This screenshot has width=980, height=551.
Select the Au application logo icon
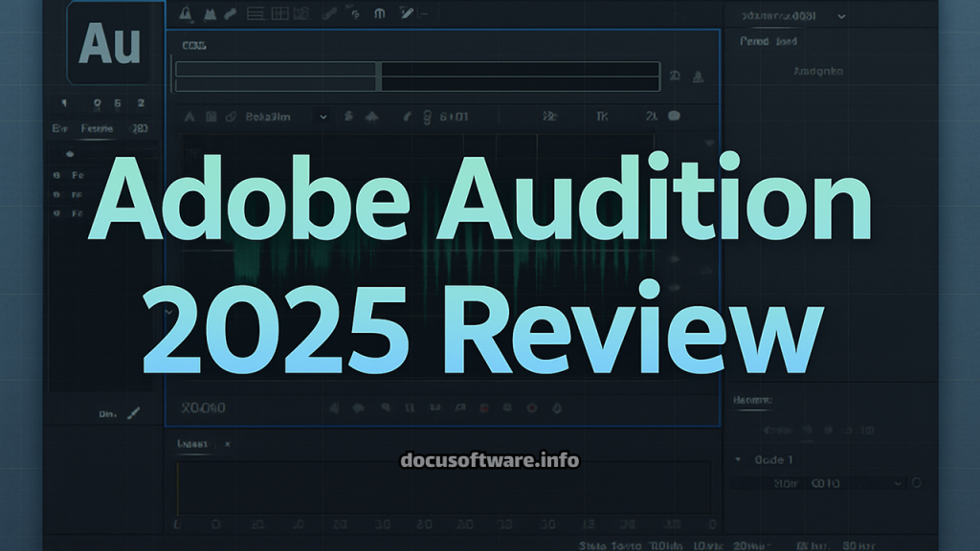(x=113, y=45)
